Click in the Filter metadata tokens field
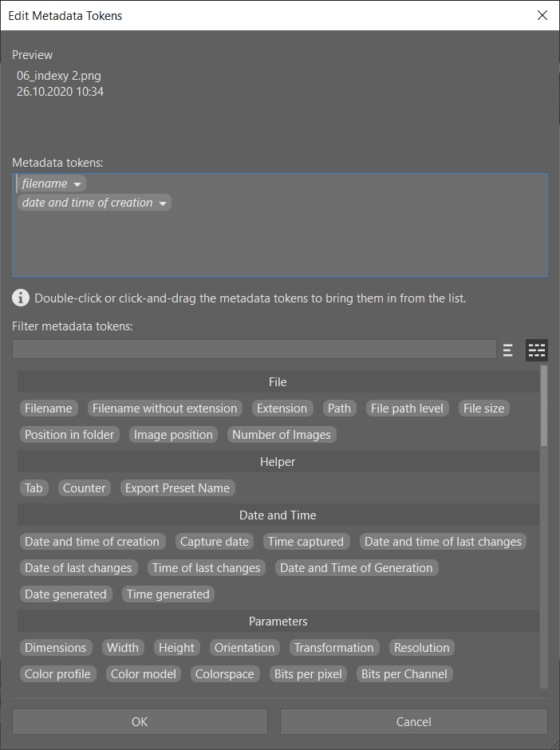Image resolution: width=560 pixels, height=750 pixels. point(254,349)
